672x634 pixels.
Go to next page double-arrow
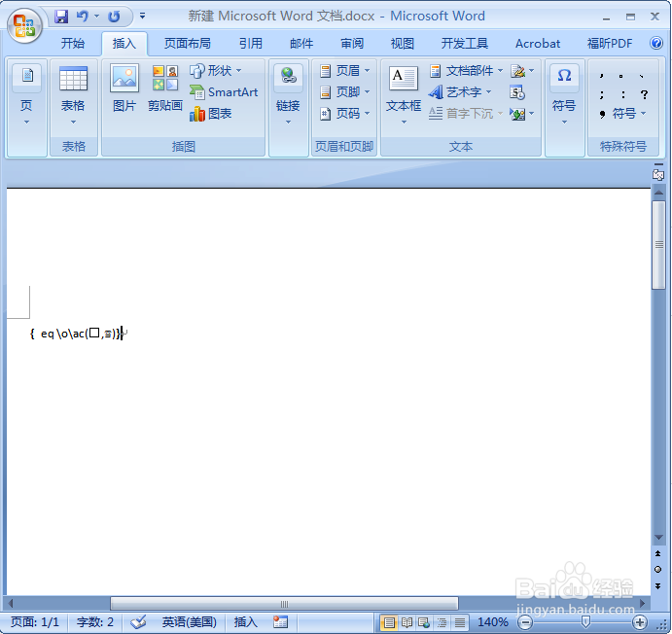point(657,585)
